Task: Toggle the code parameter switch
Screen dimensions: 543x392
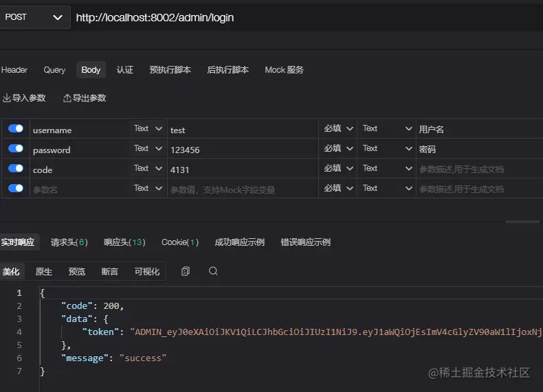Action: click(16, 168)
